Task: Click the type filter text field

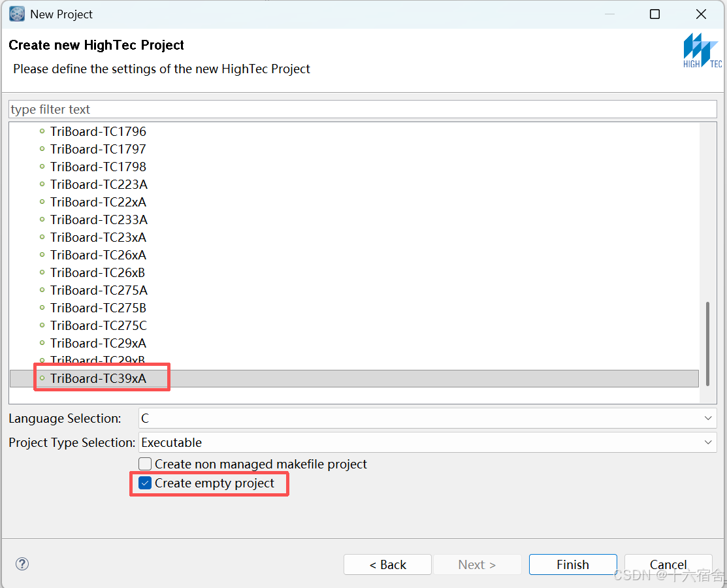Action: pyautogui.click(x=363, y=110)
